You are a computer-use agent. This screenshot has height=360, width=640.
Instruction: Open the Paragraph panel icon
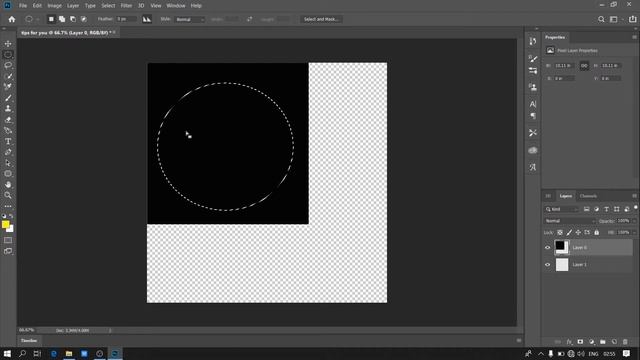(x=533, y=116)
